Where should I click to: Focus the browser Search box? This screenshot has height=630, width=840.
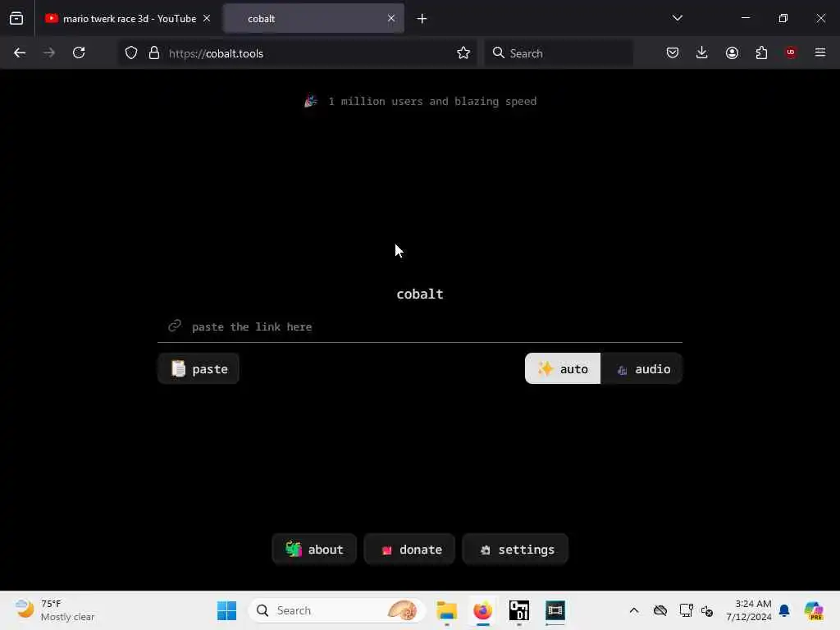tap(559, 53)
